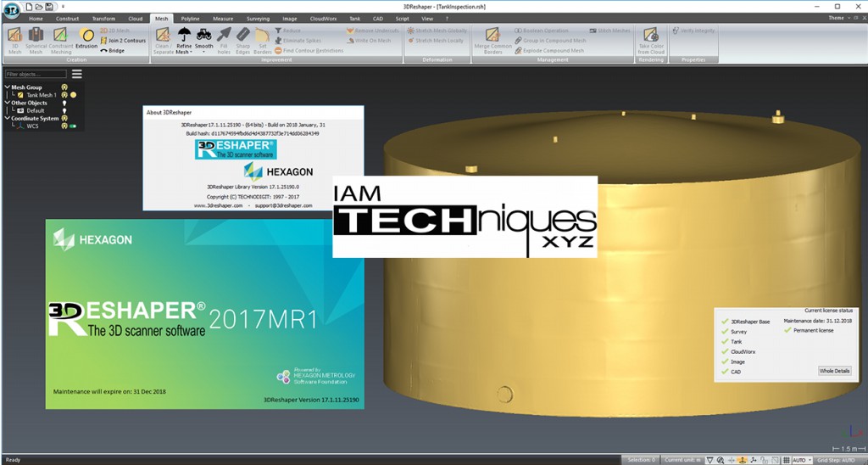This screenshot has height=465, width=868.
Task: Open a file via quick access folder icon
Action: (39, 7)
